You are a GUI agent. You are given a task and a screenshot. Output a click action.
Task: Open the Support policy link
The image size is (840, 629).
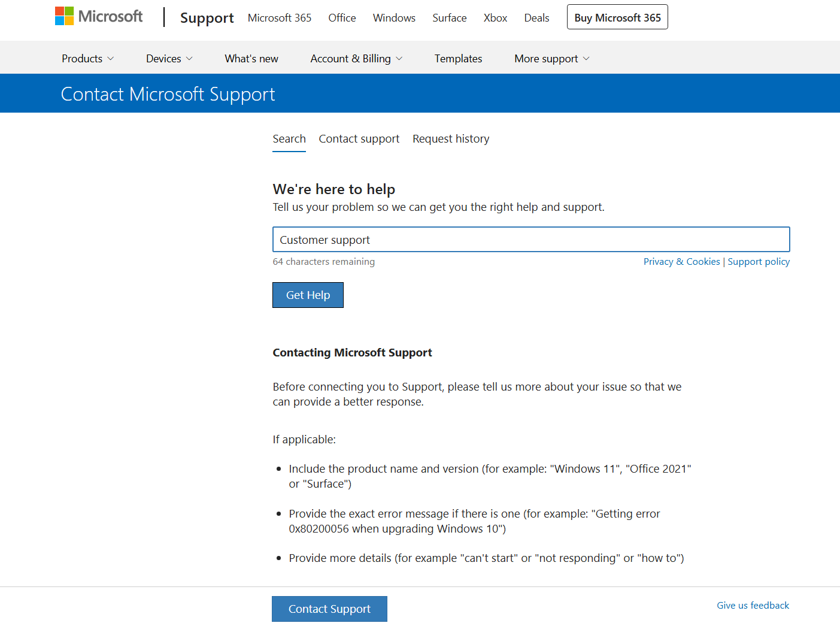[x=759, y=262]
